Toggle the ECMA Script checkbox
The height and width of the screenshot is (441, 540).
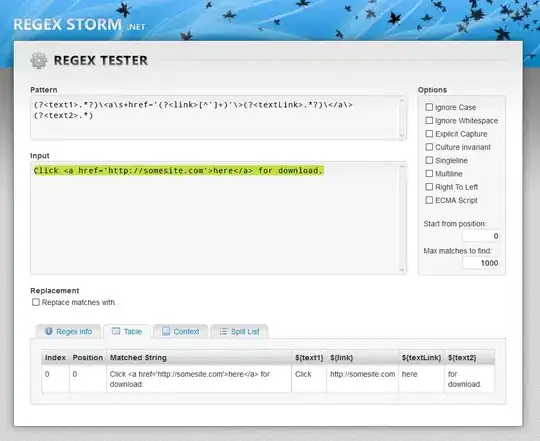(x=429, y=200)
